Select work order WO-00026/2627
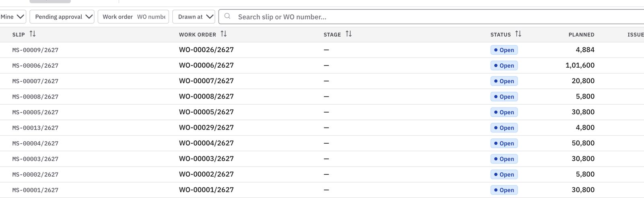The height and width of the screenshot is (198, 644). 206,50
